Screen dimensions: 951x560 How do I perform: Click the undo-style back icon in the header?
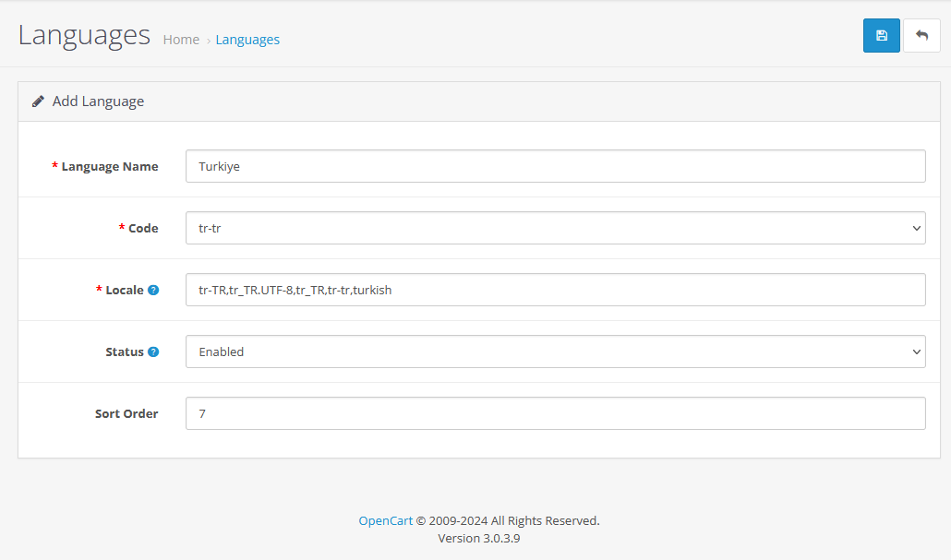(x=921, y=35)
